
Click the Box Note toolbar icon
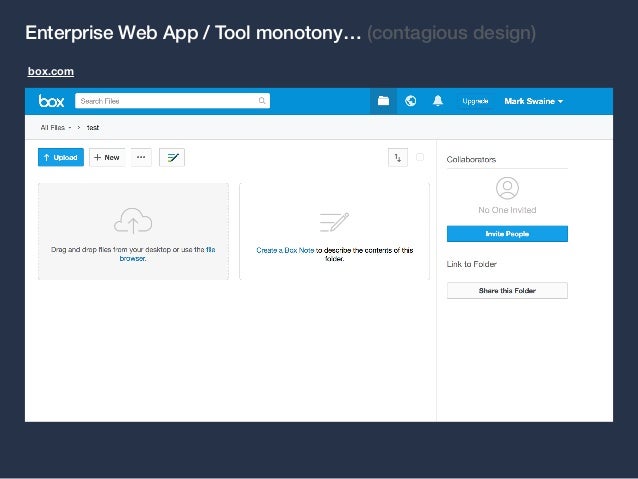(x=172, y=157)
